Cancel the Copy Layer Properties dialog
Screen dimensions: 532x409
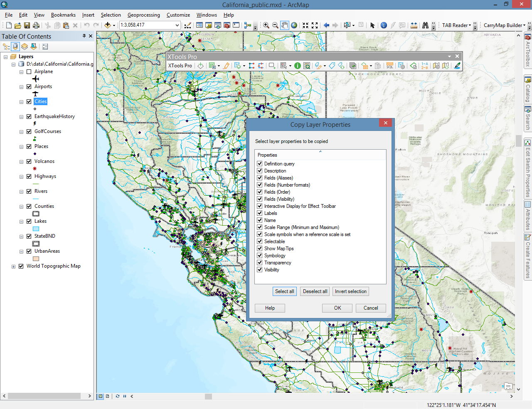coord(371,308)
